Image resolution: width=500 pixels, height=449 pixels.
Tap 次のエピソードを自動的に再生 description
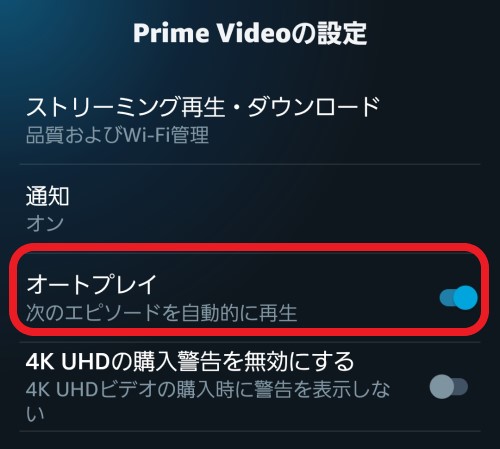(161, 313)
